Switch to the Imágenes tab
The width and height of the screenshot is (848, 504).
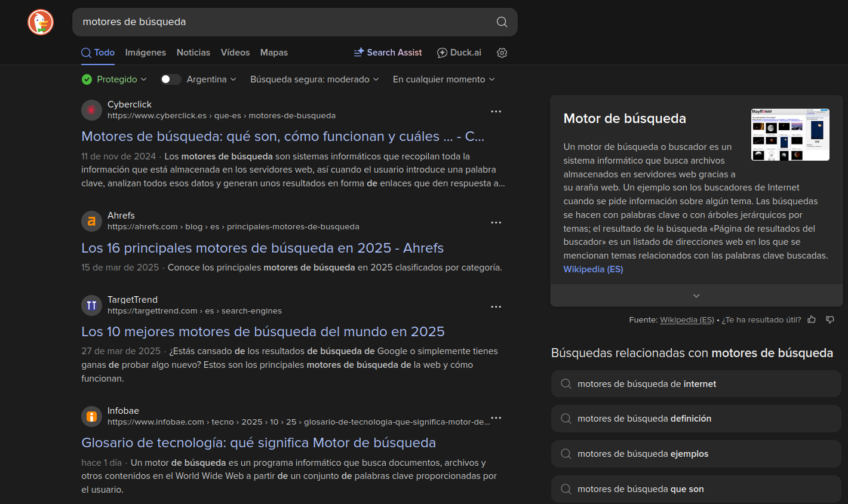[x=145, y=53]
